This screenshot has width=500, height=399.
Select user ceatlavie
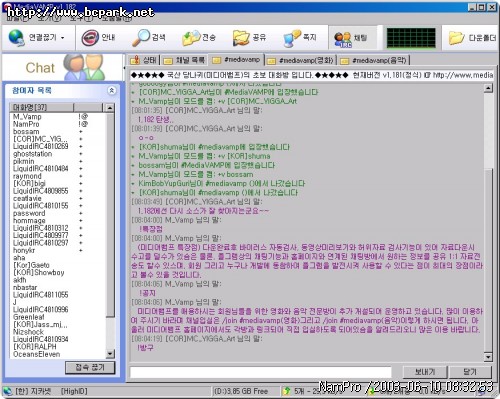[x=27, y=198]
